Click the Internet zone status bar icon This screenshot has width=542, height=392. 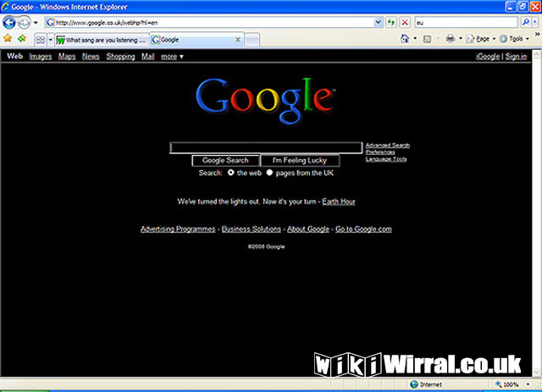coord(414,384)
